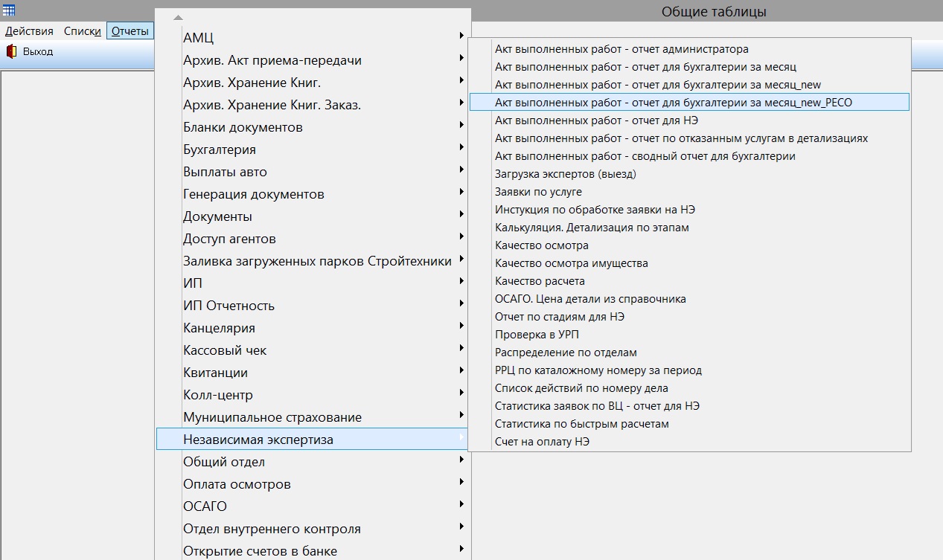This screenshot has width=943, height=560.
Task: Choose Акт выполненных работ - отчет для НЭ
Action: tap(689, 120)
